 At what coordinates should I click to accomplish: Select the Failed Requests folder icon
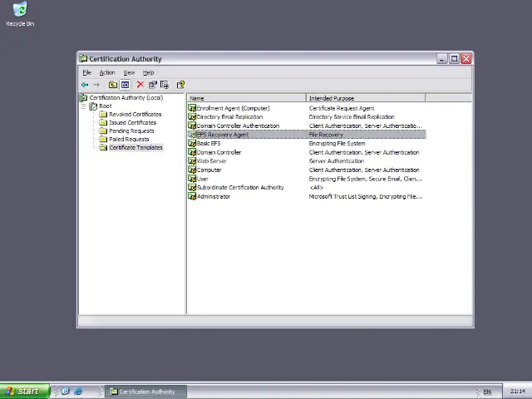(x=103, y=139)
